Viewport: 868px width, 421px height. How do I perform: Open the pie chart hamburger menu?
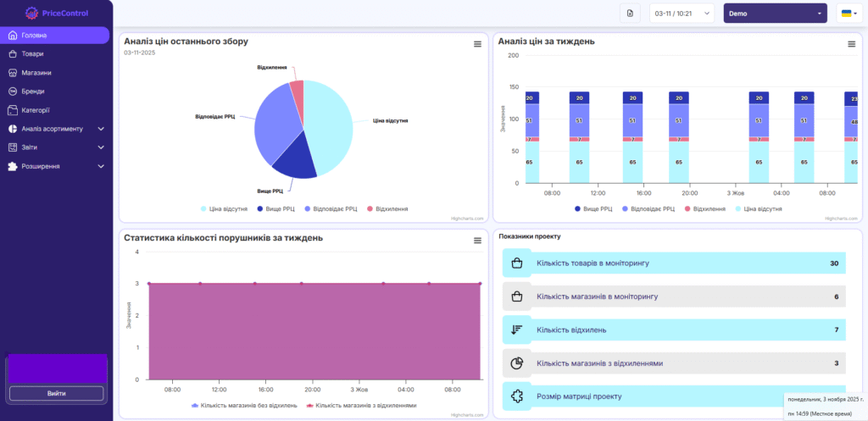pyautogui.click(x=478, y=44)
